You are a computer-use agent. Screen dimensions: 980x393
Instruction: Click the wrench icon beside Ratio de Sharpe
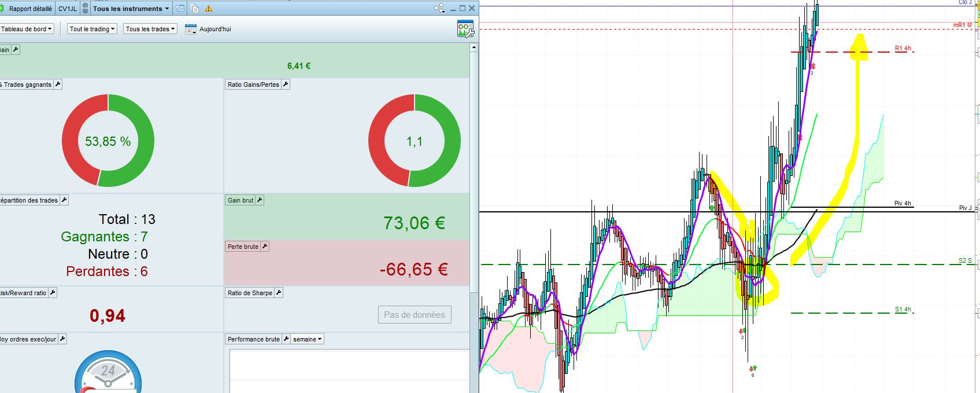click(279, 293)
